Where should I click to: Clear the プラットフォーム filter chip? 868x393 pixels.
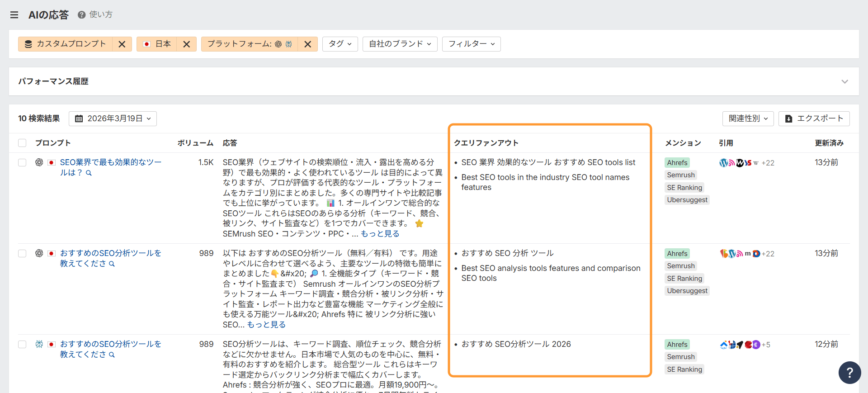(x=307, y=44)
